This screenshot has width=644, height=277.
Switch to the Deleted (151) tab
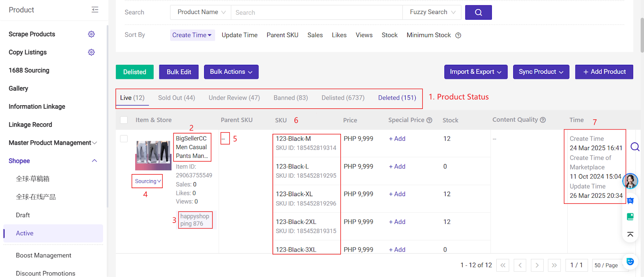point(397,98)
